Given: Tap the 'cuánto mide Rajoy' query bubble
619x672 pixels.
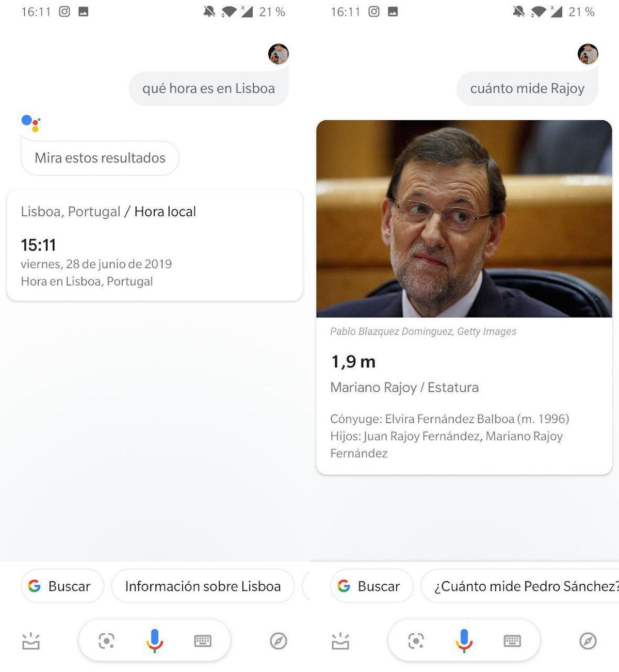Looking at the screenshot, I should 527,88.
